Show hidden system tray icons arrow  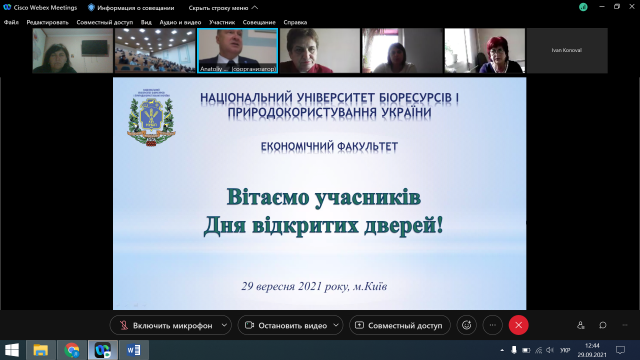502,350
